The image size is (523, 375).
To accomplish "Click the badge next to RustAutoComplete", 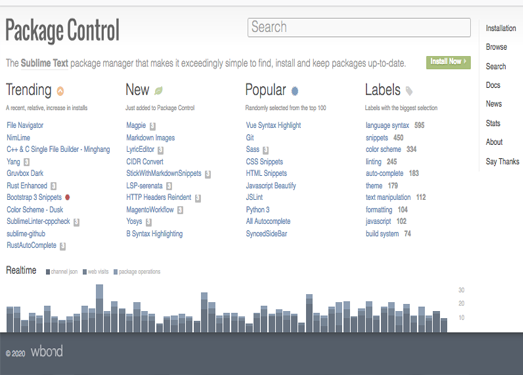I will (63, 246).
